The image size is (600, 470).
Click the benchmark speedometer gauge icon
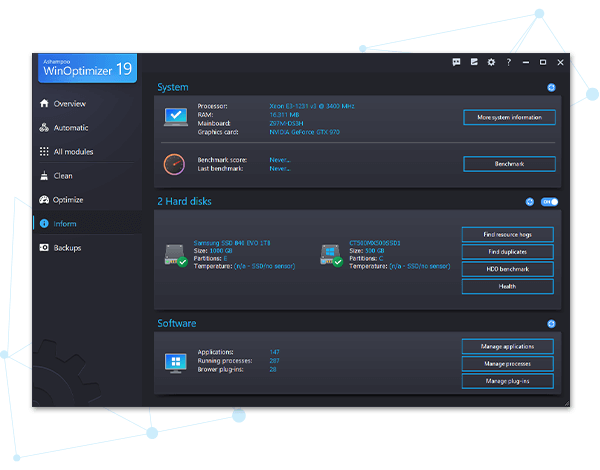[174, 164]
